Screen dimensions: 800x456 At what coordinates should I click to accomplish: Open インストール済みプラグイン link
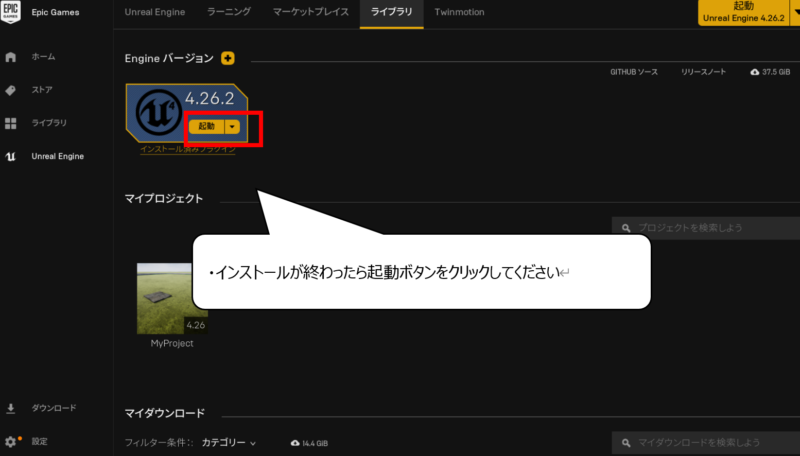click(x=188, y=149)
